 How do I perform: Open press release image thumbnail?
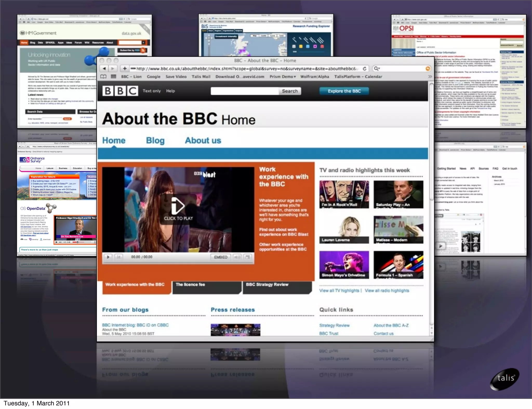coord(235,330)
